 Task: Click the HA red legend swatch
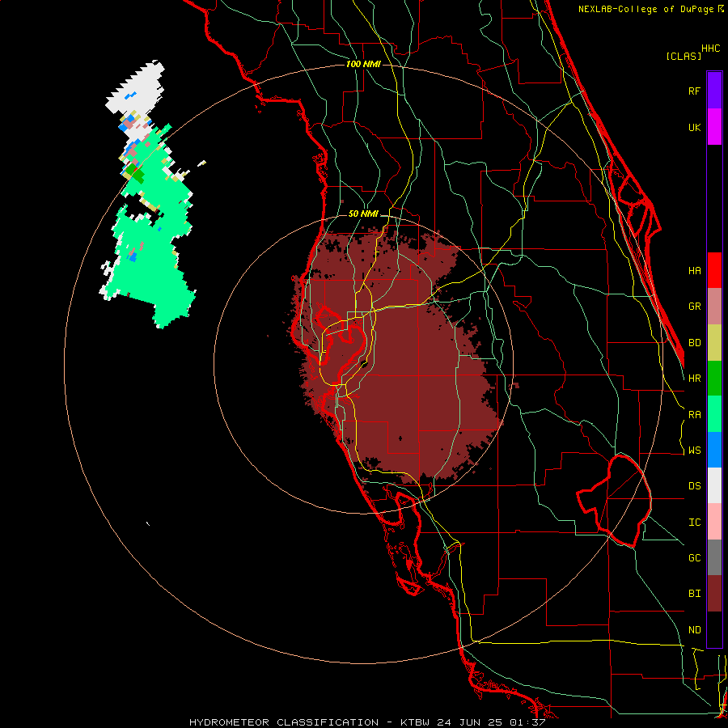pyautogui.click(x=714, y=270)
